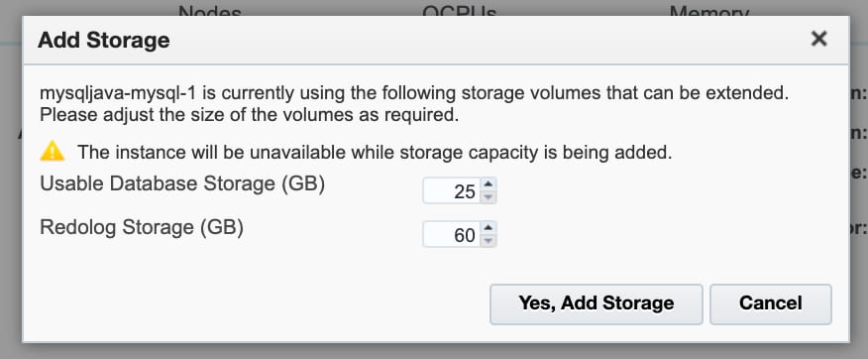
Task: Confirm with Yes, Add Storage button
Action: [597, 304]
